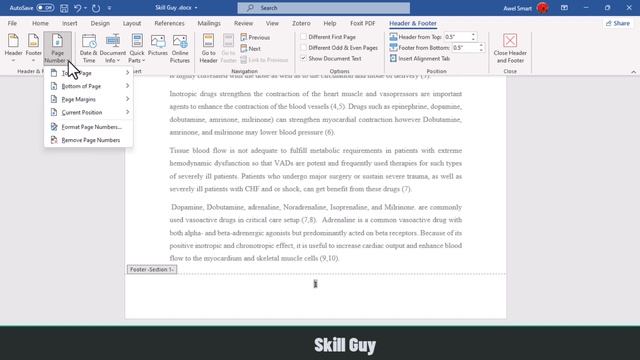Open the File tab
Image resolution: width=640 pixels, height=360 pixels.
(x=12, y=23)
